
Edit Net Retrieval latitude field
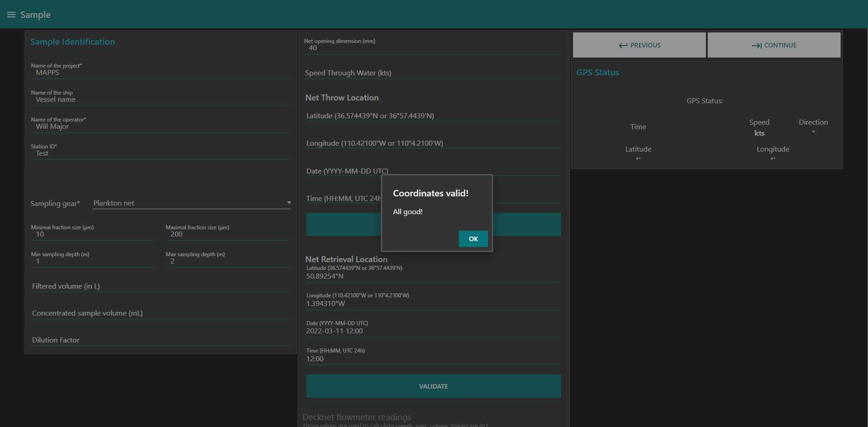coord(433,276)
